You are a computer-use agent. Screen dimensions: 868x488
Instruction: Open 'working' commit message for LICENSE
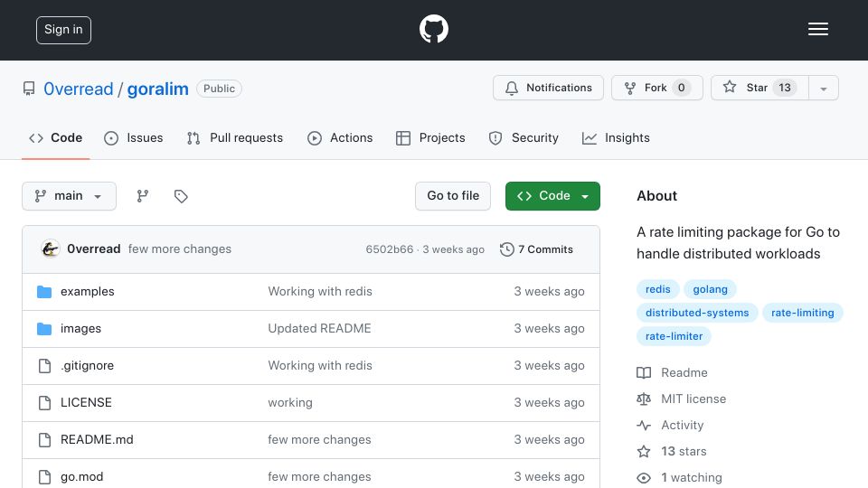click(x=290, y=403)
